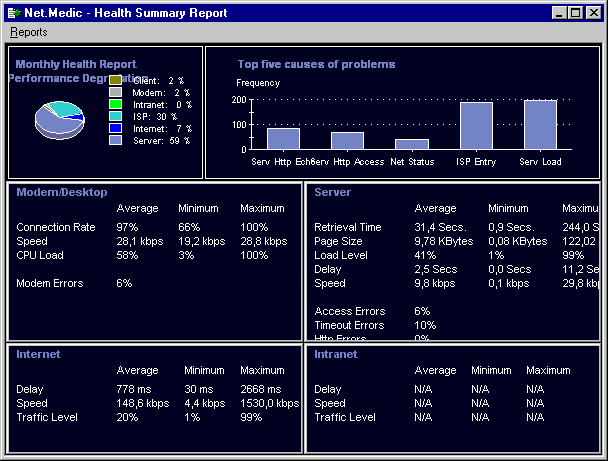Click the performance degradation pie chart
The image size is (608, 461).
click(58, 119)
